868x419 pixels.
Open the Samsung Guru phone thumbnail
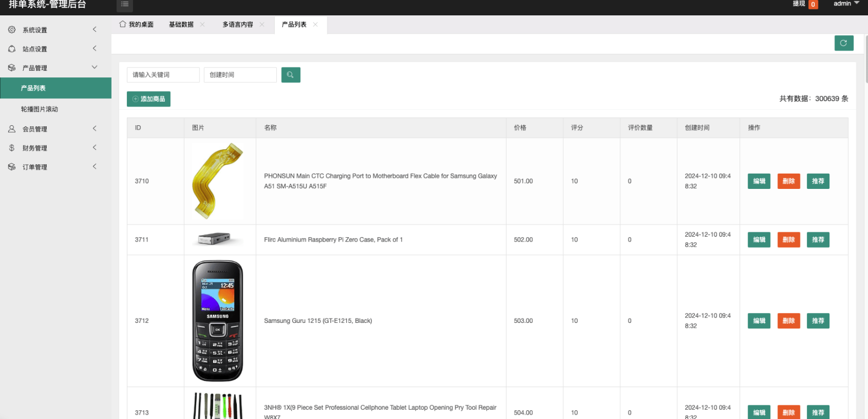click(218, 321)
